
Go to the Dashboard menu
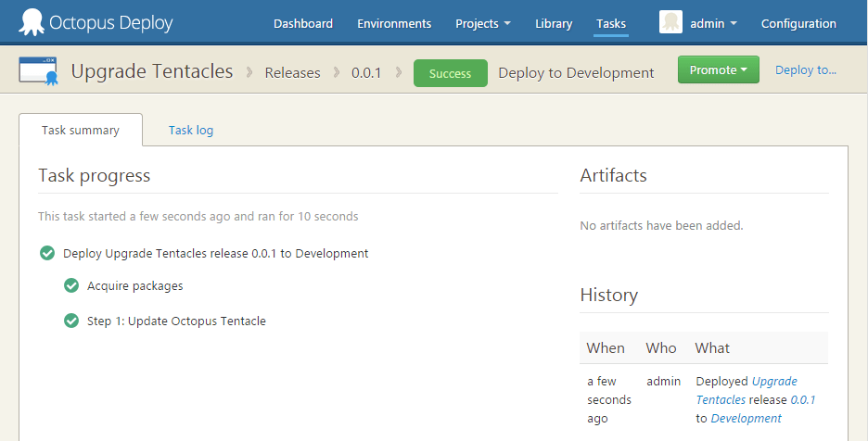(303, 24)
